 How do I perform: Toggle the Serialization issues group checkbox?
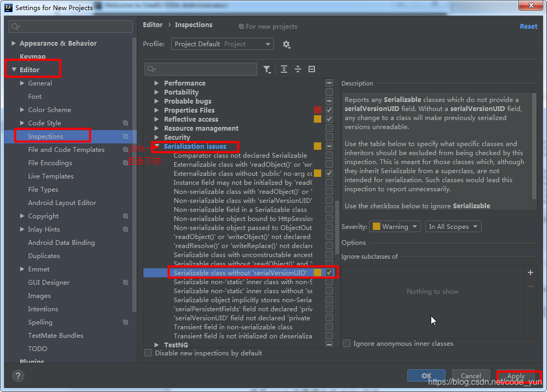tap(329, 146)
